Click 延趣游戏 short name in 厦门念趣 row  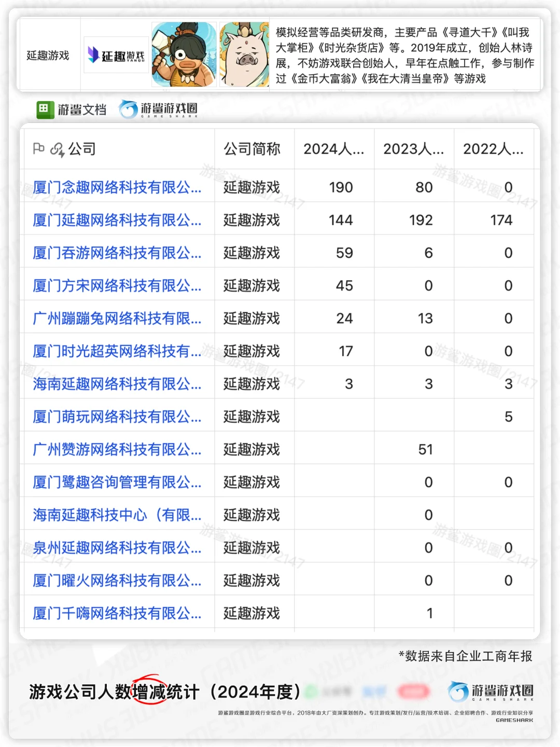click(252, 187)
